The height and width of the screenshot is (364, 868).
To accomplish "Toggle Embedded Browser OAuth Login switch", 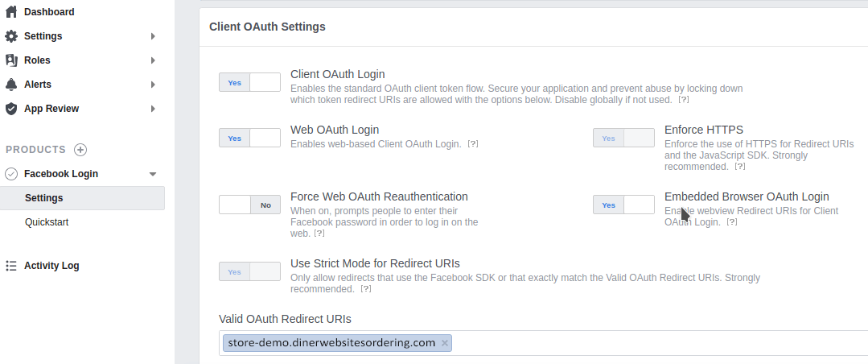I will click(x=623, y=205).
